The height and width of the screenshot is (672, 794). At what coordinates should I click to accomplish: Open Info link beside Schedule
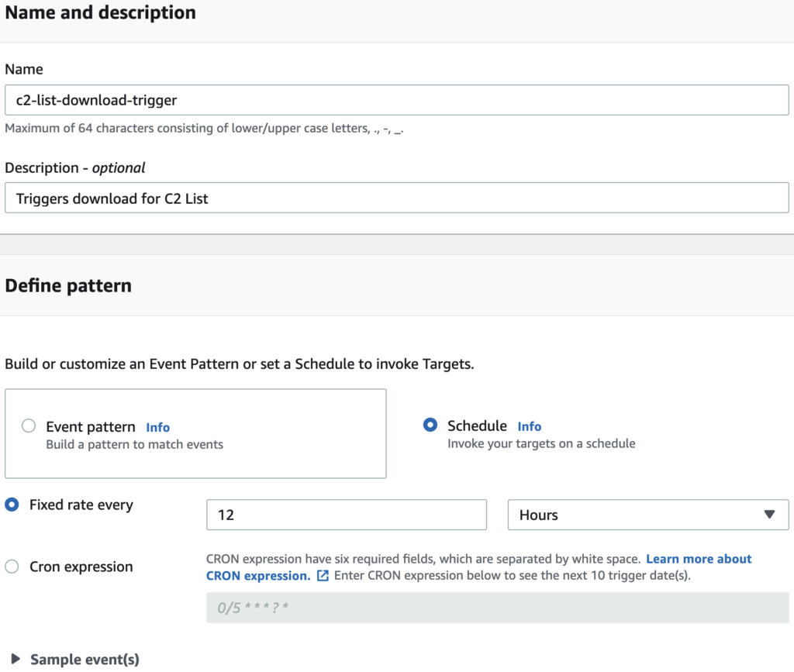click(x=529, y=426)
